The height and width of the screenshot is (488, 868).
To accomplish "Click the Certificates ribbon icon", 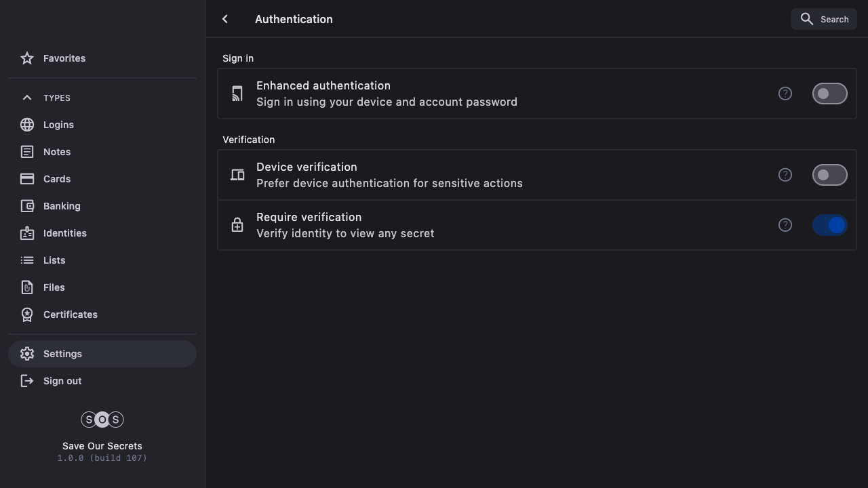I will click(27, 314).
